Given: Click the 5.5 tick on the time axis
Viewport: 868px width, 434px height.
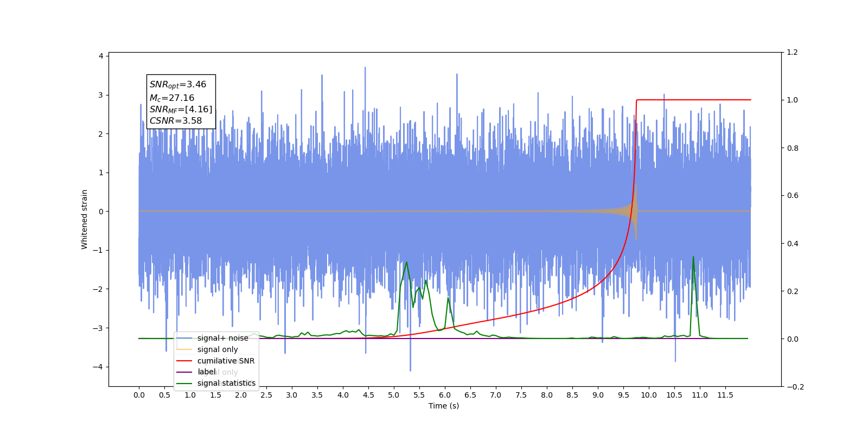Looking at the screenshot, I should pos(419,395).
